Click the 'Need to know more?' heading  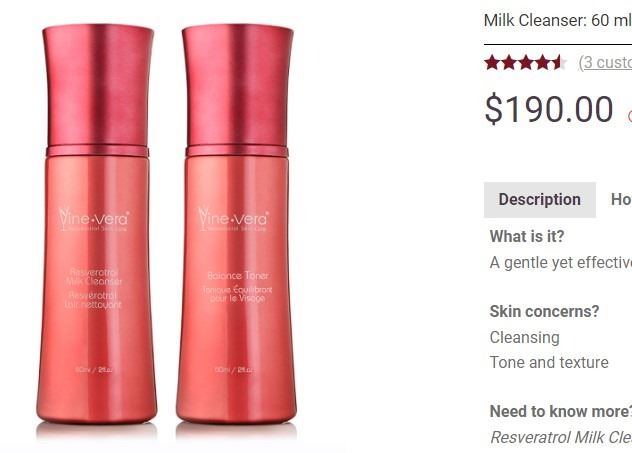click(x=561, y=411)
